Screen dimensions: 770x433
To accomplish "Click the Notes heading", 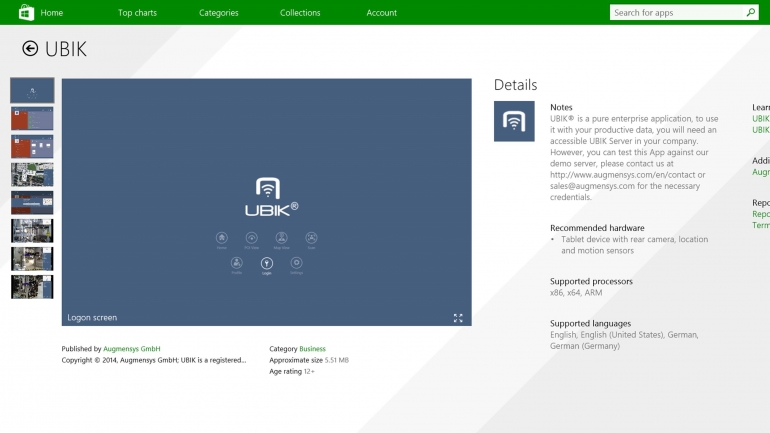I will pos(561,107).
